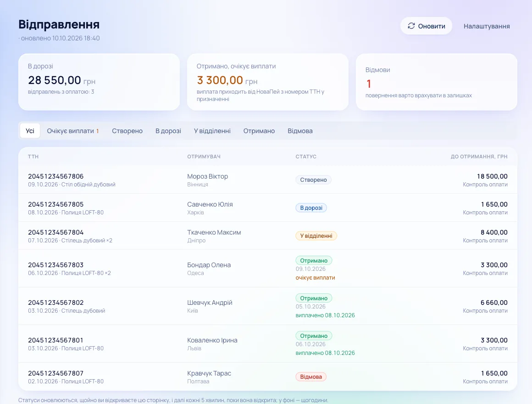This screenshot has height=404, width=532.
Task: Click виплачено 08.10.2026 in Шевчук Андрій row
Action: pos(325,315)
